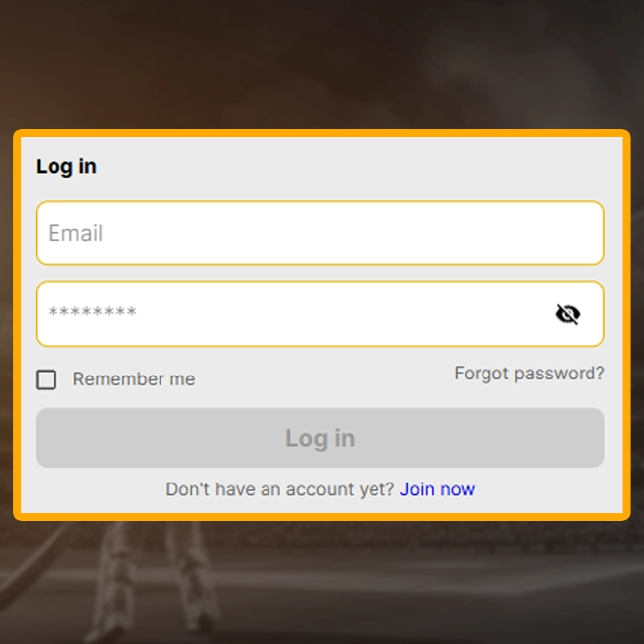This screenshot has width=644, height=644.
Task: Click the question mark in Forgot password?
Action: (x=600, y=373)
